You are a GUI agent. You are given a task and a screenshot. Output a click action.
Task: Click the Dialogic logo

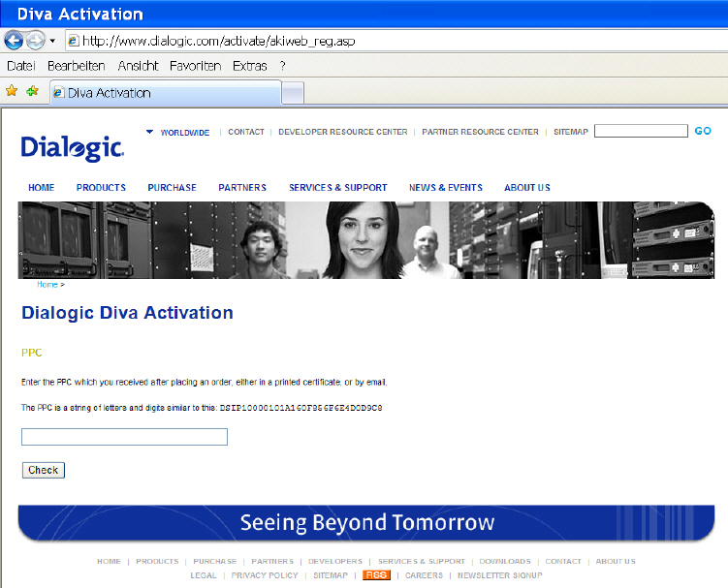(x=73, y=148)
